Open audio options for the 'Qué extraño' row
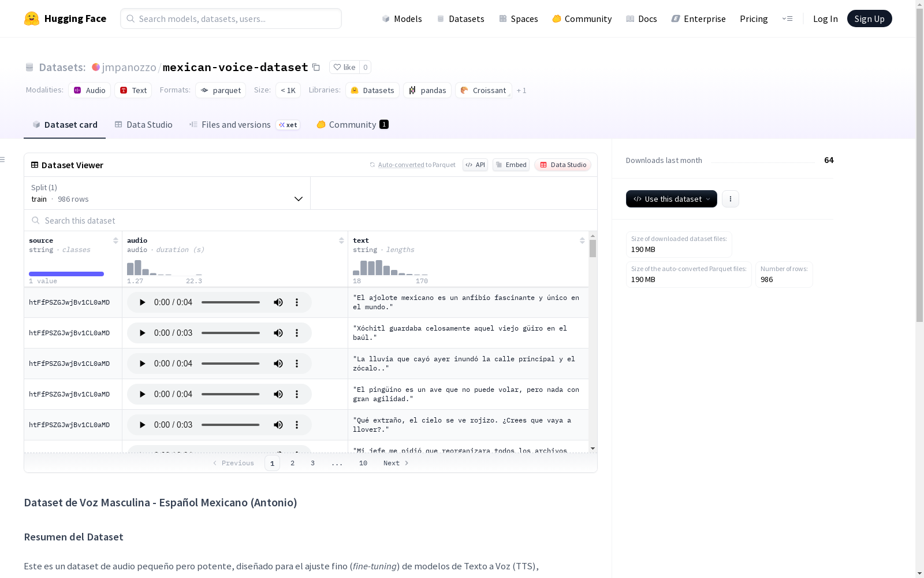 pos(297,425)
